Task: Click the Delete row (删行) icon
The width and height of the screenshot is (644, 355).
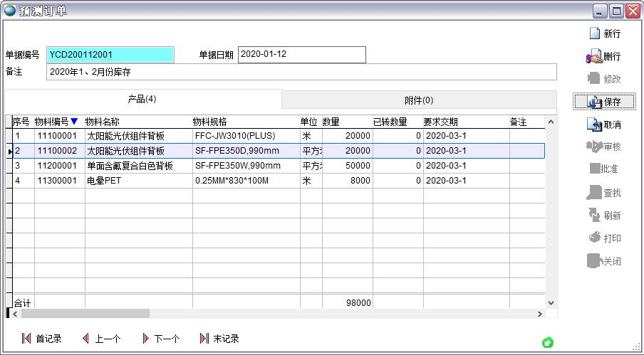Action: 594,56
